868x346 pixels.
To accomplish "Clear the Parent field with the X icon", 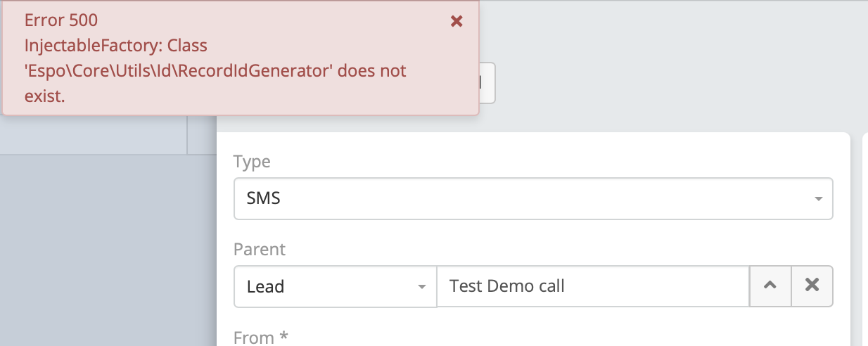I will point(812,286).
